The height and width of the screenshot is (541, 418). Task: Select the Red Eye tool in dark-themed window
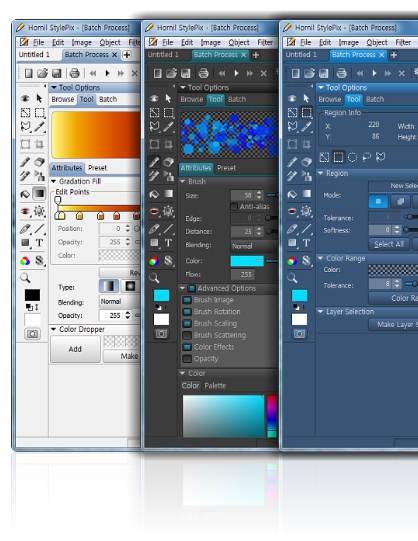[x=154, y=211]
